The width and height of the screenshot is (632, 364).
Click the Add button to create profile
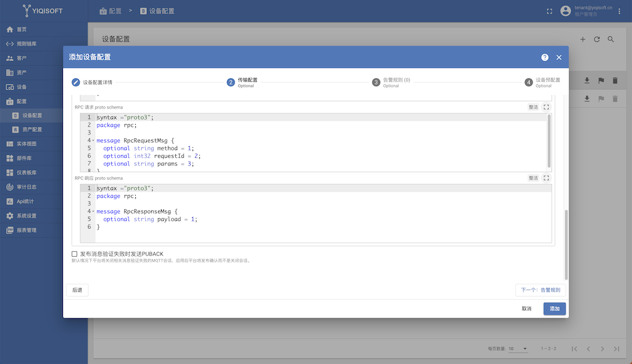click(554, 308)
